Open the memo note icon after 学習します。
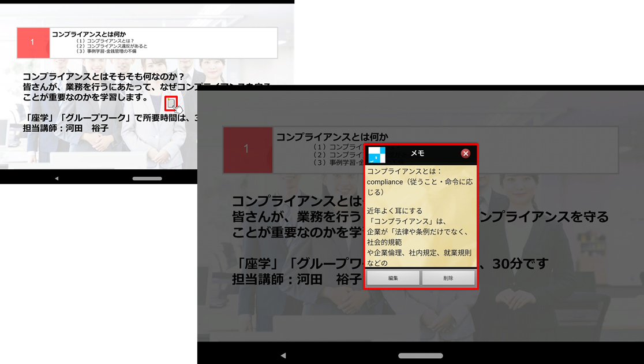644x364 pixels. point(171,103)
